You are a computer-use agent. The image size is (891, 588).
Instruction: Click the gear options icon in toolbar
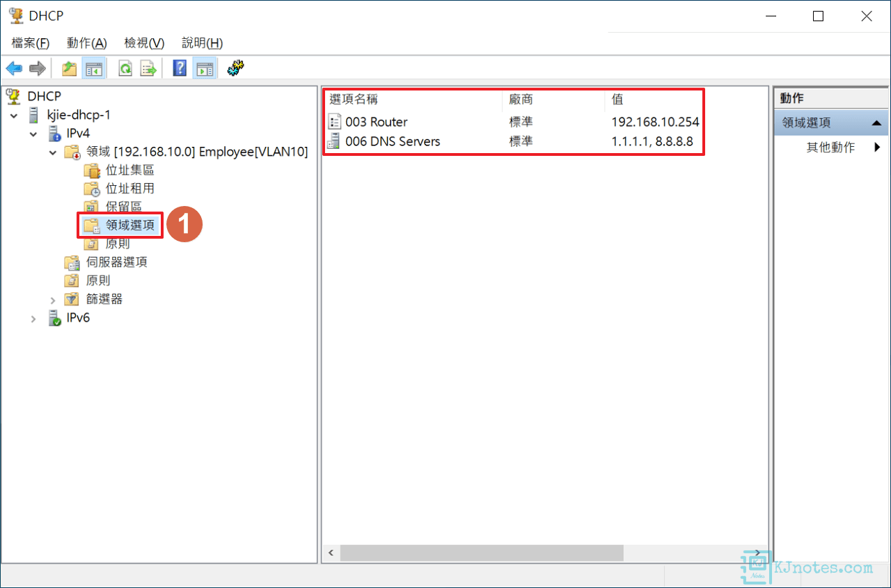[235, 67]
